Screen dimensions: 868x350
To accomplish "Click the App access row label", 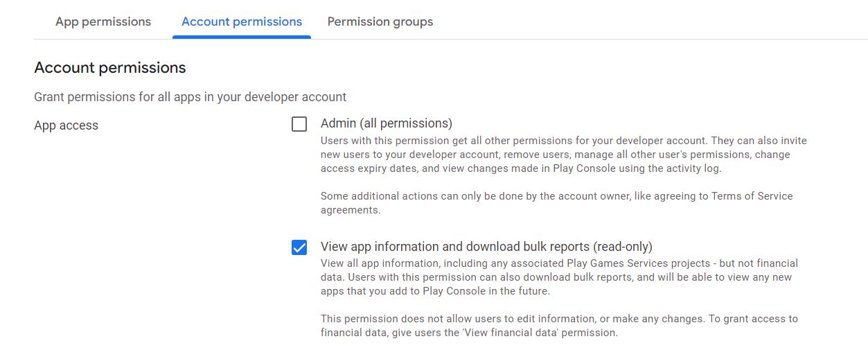I will point(67,125).
